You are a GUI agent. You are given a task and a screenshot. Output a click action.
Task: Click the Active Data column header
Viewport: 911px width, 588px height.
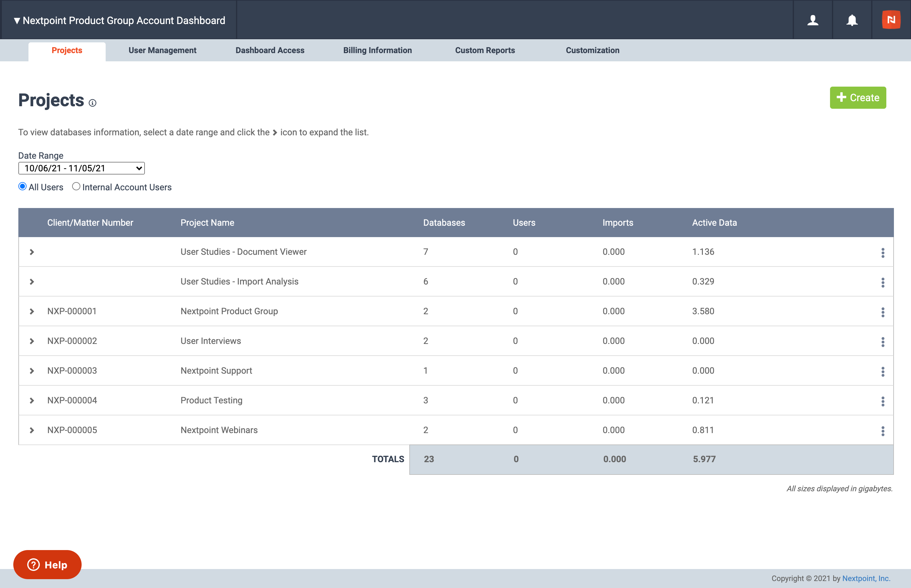[715, 223]
